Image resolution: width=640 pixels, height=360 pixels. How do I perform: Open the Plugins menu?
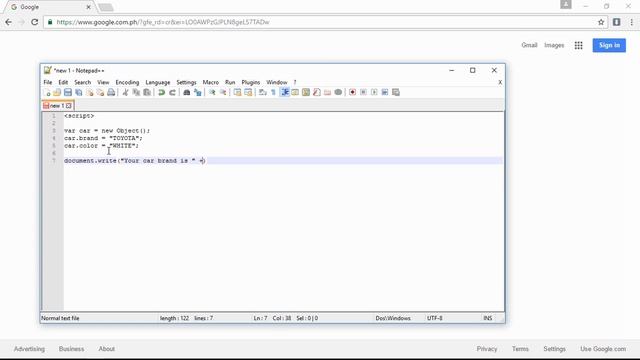(x=251, y=82)
